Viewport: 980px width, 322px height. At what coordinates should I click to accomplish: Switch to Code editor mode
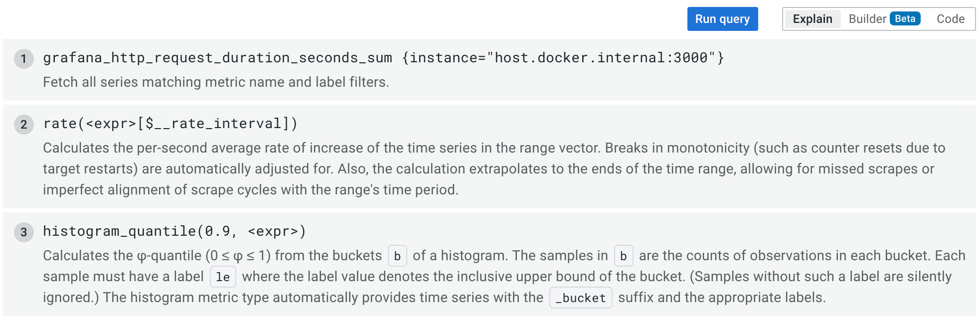[x=950, y=19]
